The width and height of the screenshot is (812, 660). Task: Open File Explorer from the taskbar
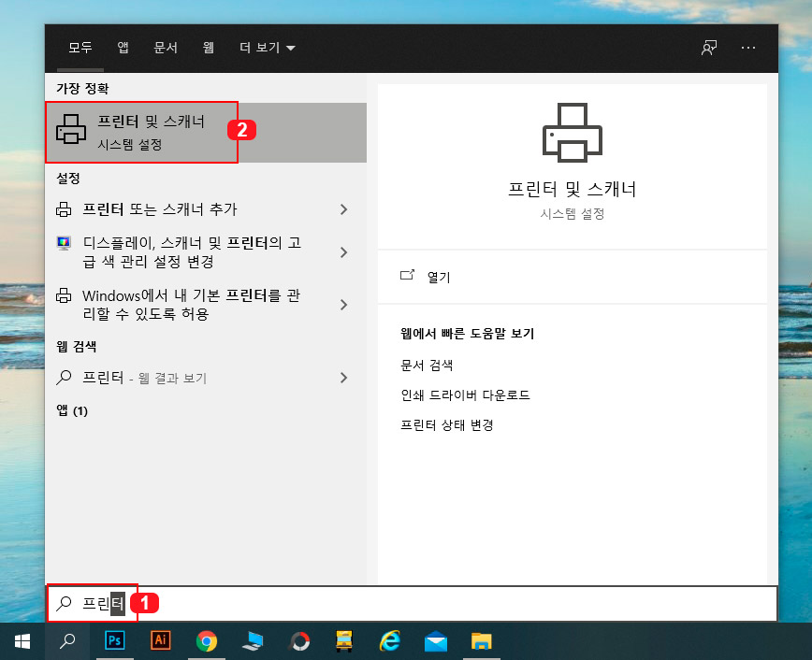click(x=482, y=642)
